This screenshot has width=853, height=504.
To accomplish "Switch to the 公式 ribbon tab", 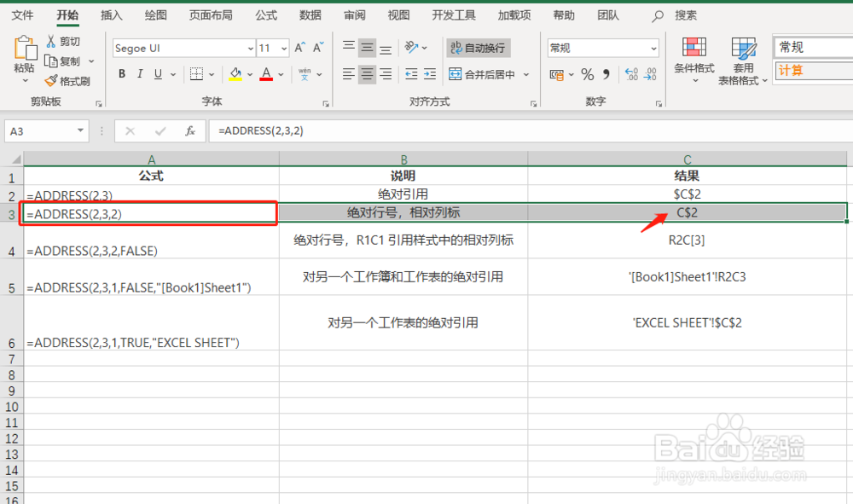I will click(x=264, y=14).
